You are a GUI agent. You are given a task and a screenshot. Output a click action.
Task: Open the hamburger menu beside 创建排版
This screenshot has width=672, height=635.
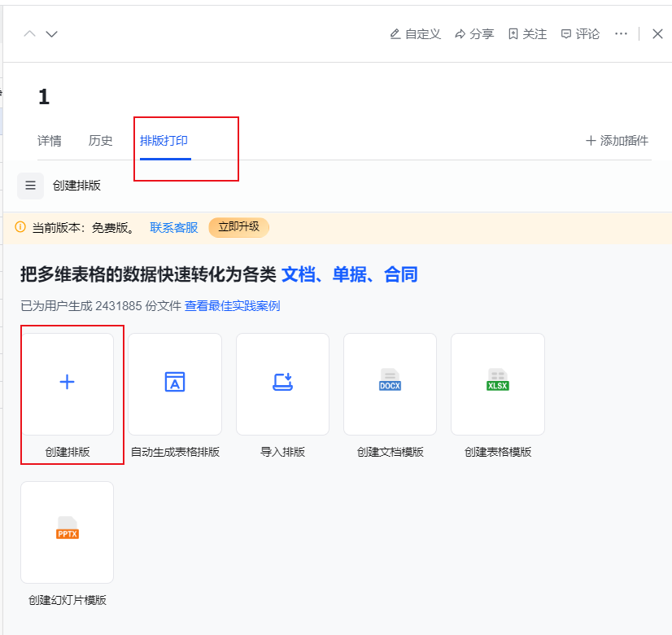30,186
